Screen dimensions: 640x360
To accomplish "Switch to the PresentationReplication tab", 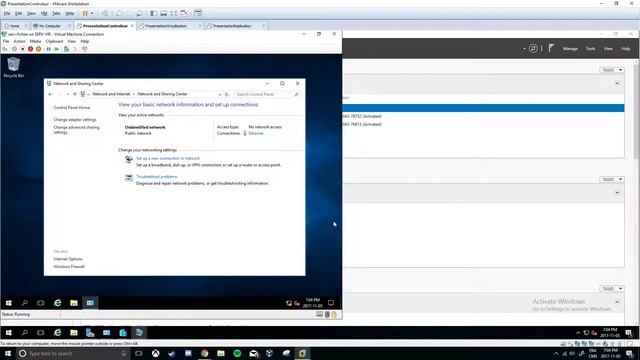I will [232, 26].
